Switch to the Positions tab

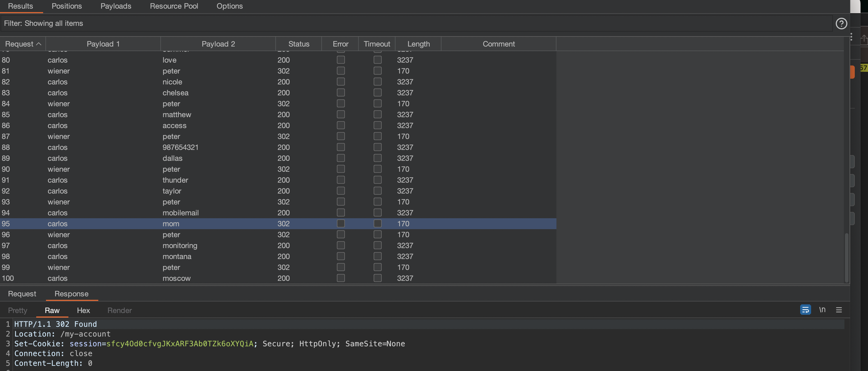(66, 6)
